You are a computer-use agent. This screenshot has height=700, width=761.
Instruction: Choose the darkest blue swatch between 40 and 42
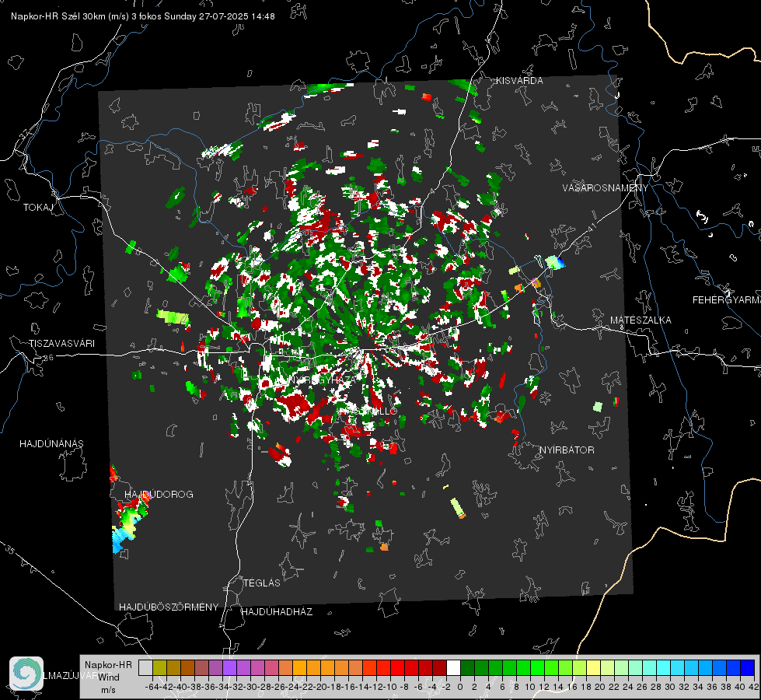[748, 667]
